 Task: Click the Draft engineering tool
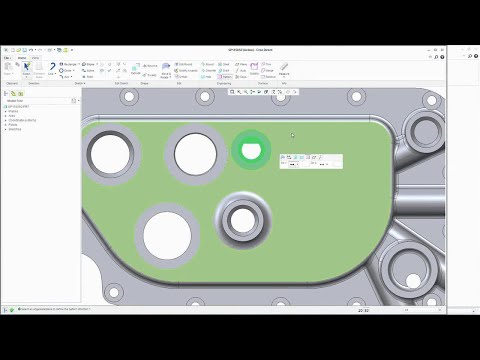224,71
